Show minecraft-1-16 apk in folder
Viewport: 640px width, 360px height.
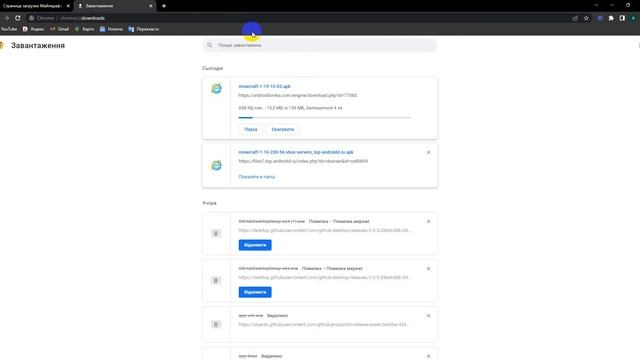257,177
